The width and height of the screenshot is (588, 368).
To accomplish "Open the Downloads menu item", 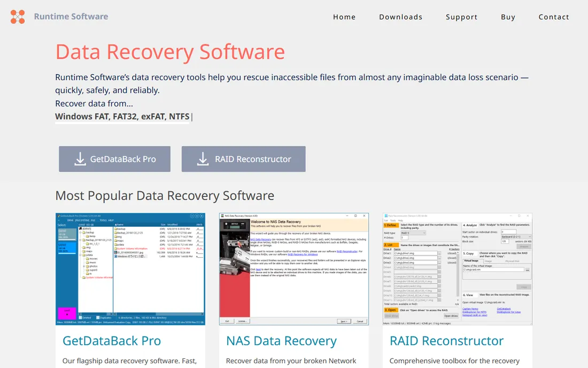I will 400,17.
